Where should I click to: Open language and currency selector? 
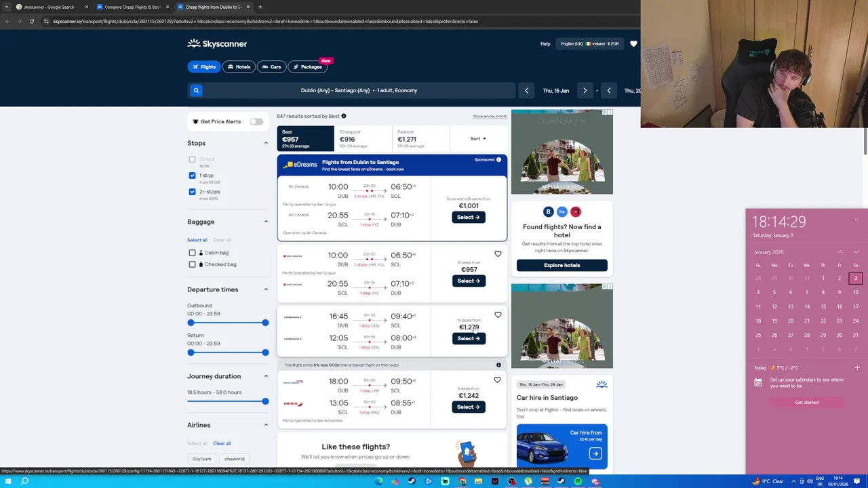pyautogui.click(x=589, y=43)
